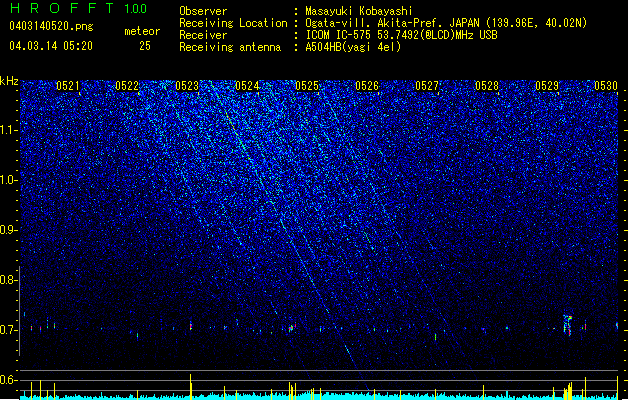The width and height of the screenshot is (629, 400).
Task: Click the 0527 time marker
Action: [427, 86]
